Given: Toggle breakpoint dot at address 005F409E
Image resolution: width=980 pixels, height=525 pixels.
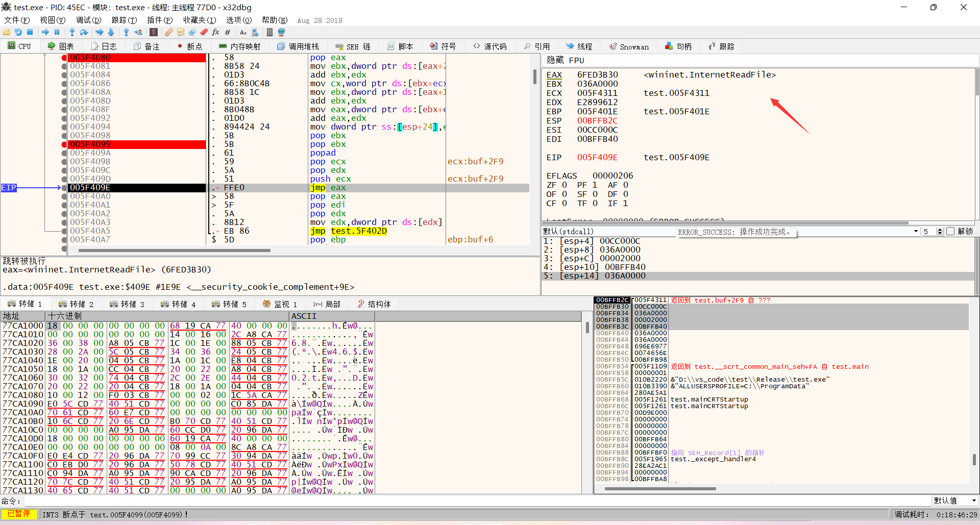Looking at the screenshot, I should tap(64, 188).
